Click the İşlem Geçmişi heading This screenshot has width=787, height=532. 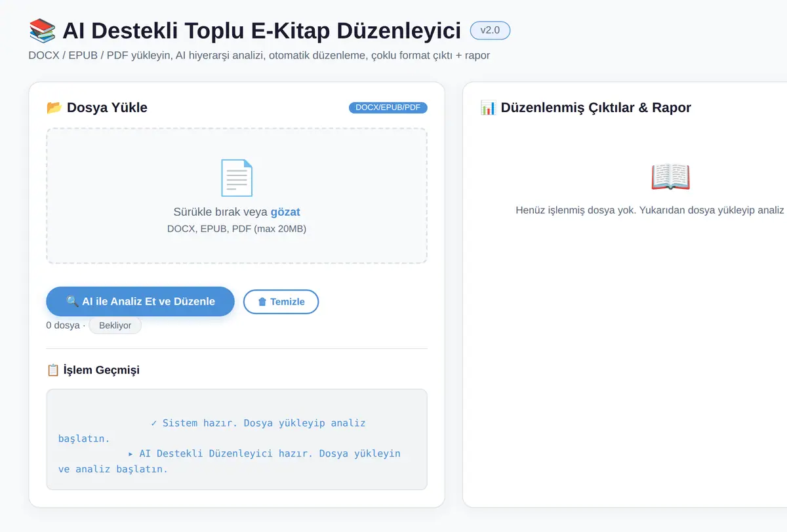pyautogui.click(x=102, y=370)
